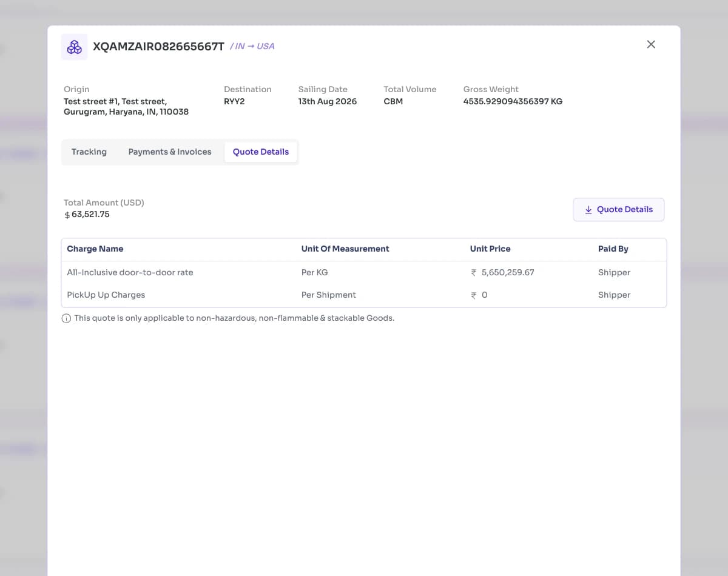This screenshot has height=576, width=728.
Task: Click the Unit Price column header
Action: [490, 249]
